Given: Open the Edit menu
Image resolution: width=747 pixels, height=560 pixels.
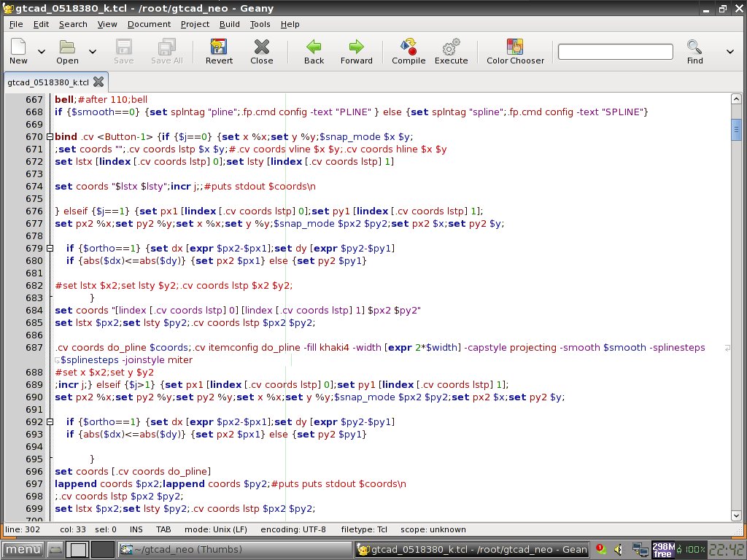Looking at the screenshot, I should [x=41, y=24].
